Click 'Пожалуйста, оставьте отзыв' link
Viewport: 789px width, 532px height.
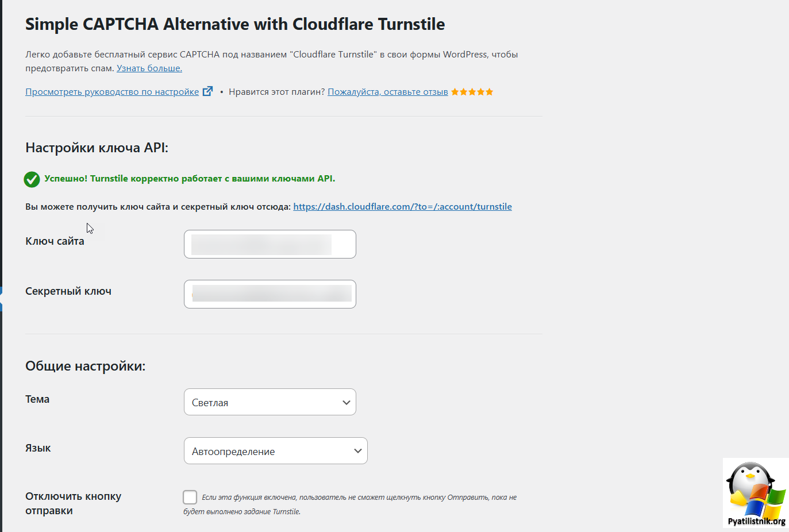pos(388,92)
